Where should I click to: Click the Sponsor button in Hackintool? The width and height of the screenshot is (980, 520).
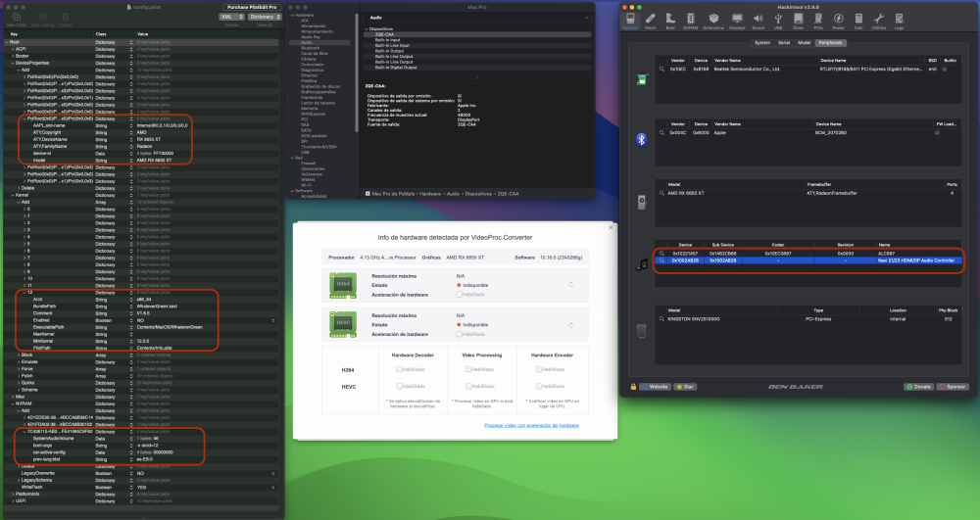(x=953, y=387)
